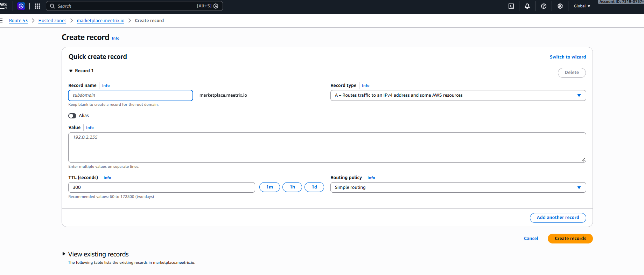Open Info next to Create record heading
Screen dimensions: 644x275
click(115, 39)
